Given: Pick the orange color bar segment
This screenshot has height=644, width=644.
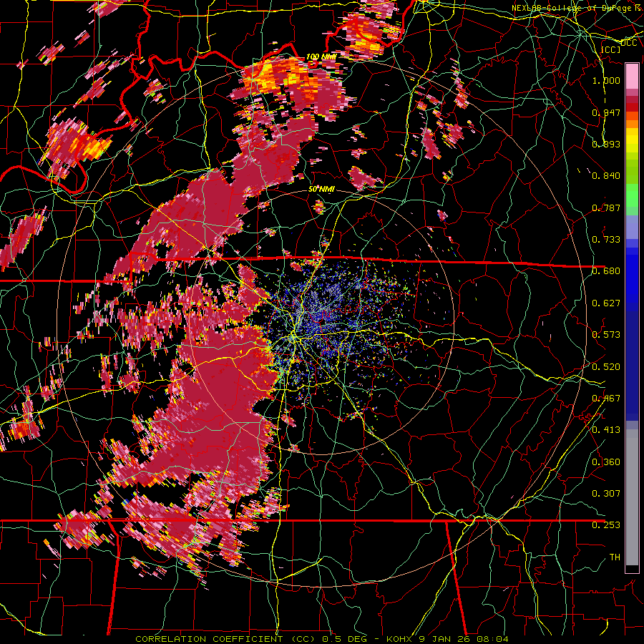Looking at the screenshot, I should [x=632, y=124].
